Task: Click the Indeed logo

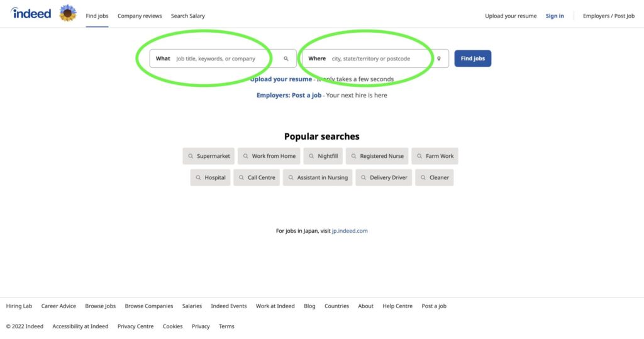Action: coord(31,13)
